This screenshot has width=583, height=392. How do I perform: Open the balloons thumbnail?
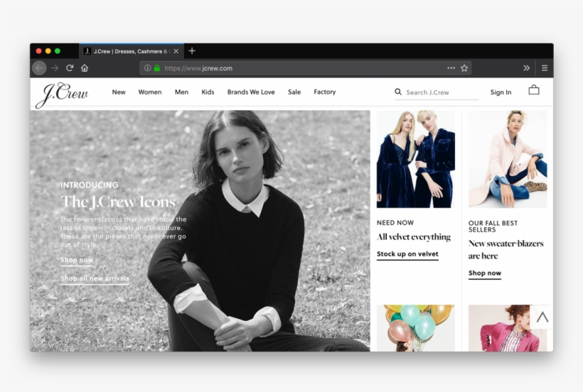tap(416, 328)
